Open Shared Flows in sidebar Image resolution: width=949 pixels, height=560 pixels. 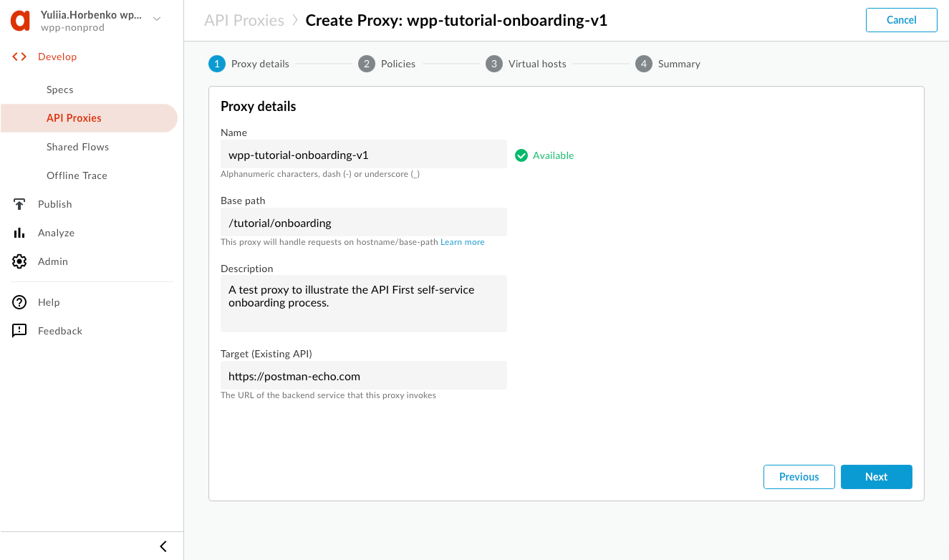pos(77,147)
